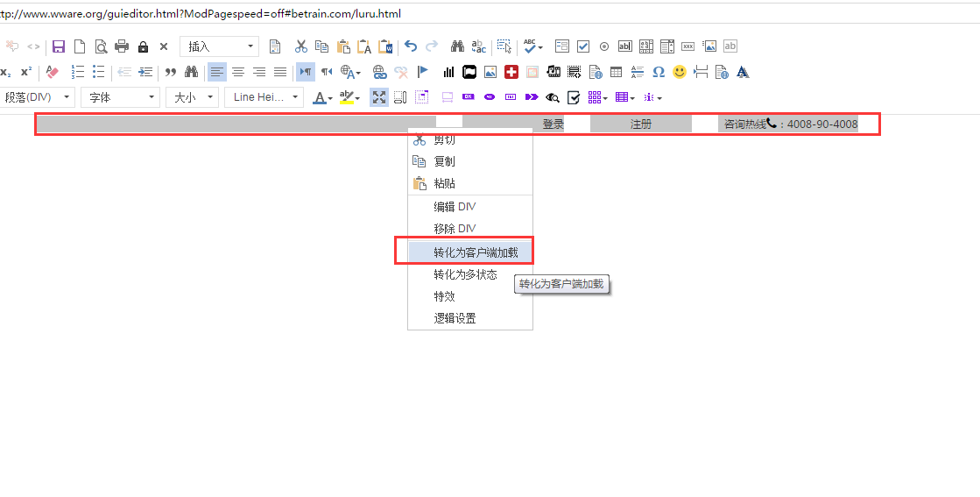Create a new blank page

[80, 46]
